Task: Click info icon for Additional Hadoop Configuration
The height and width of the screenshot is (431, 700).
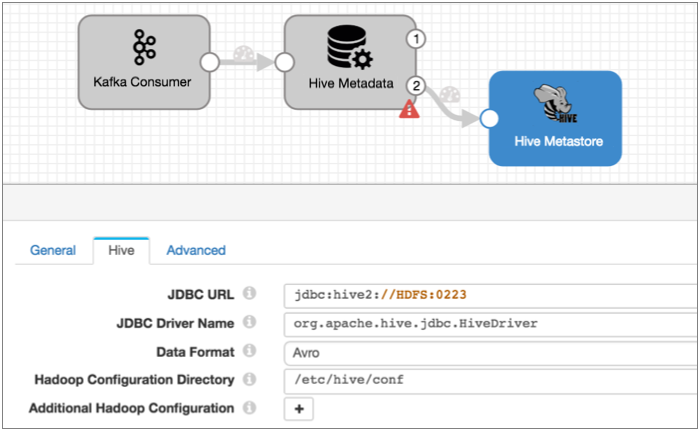Action: click(x=250, y=408)
